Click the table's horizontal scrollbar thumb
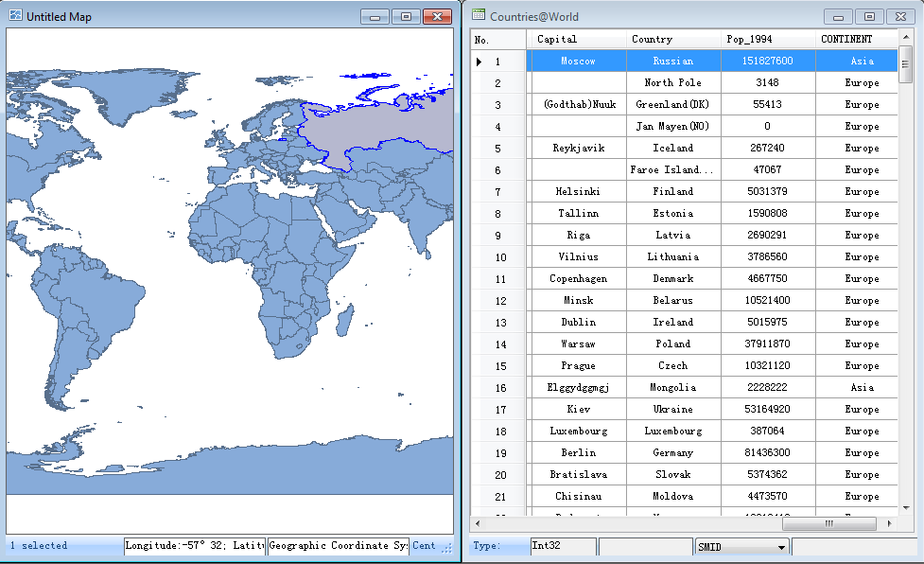This screenshot has height=564, width=924. 829,523
